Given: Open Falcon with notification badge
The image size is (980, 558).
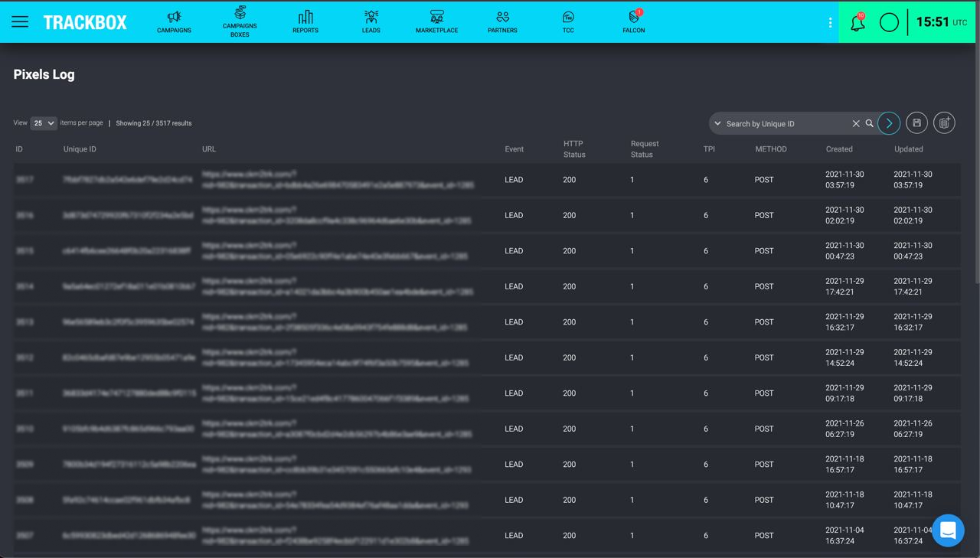Looking at the screenshot, I should point(634,21).
